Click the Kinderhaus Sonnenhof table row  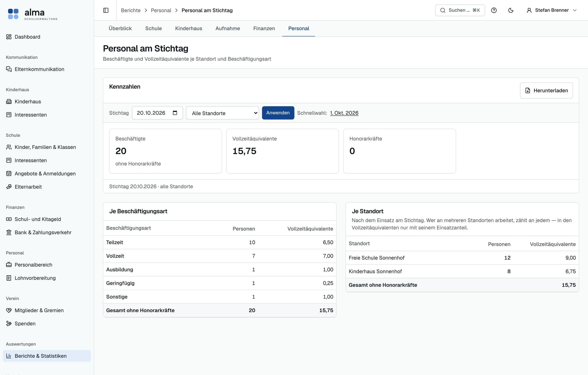click(462, 271)
